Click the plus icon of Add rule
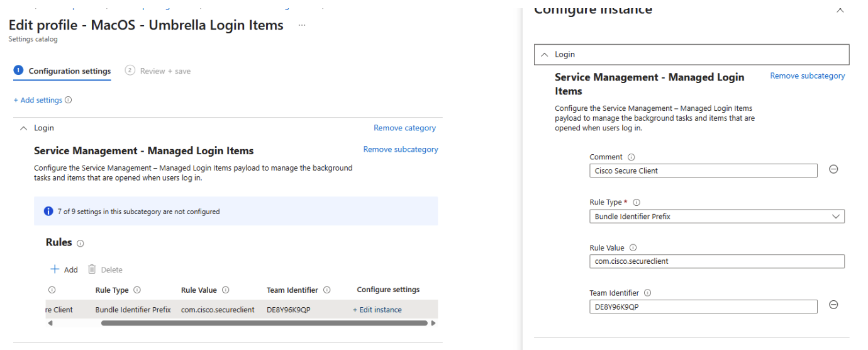The height and width of the screenshot is (350, 868). tap(55, 269)
